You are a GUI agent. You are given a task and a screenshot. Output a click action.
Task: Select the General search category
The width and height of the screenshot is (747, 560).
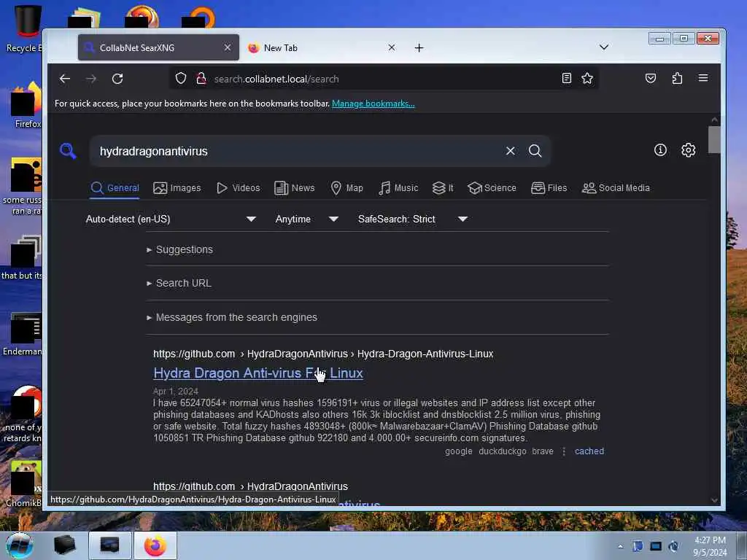click(115, 188)
